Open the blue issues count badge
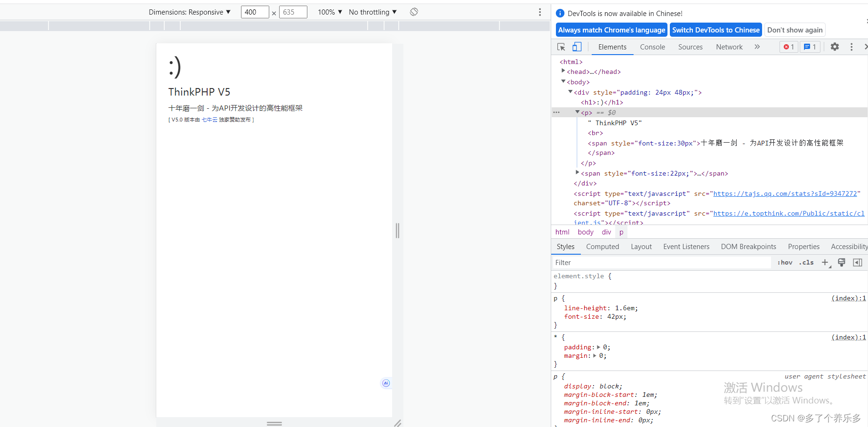 (810, 47)
